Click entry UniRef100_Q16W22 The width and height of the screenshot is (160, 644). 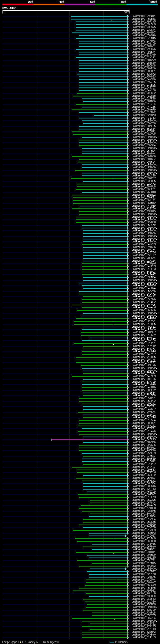pos(143,302)
